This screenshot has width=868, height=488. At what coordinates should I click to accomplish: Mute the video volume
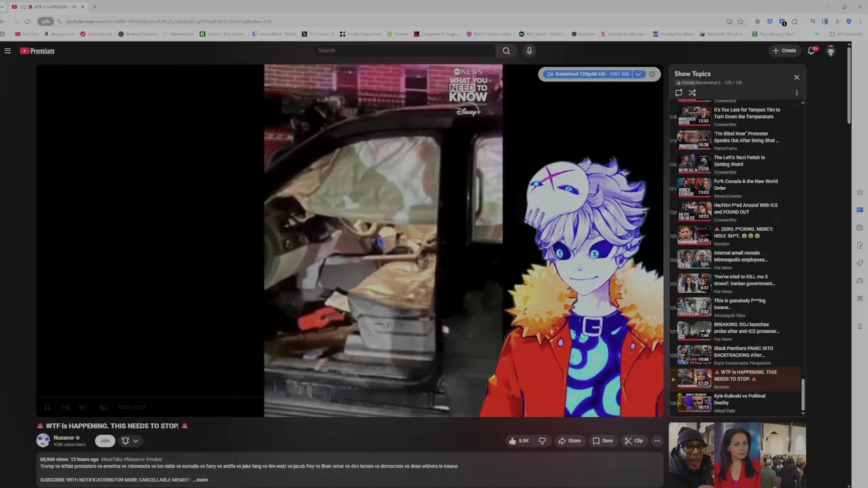pos(102,407)
